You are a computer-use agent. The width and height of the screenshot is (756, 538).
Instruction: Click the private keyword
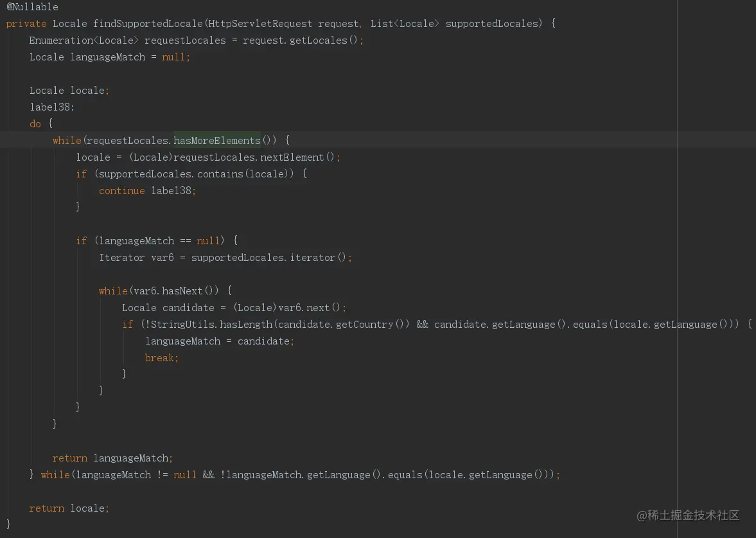pos(26,24)
